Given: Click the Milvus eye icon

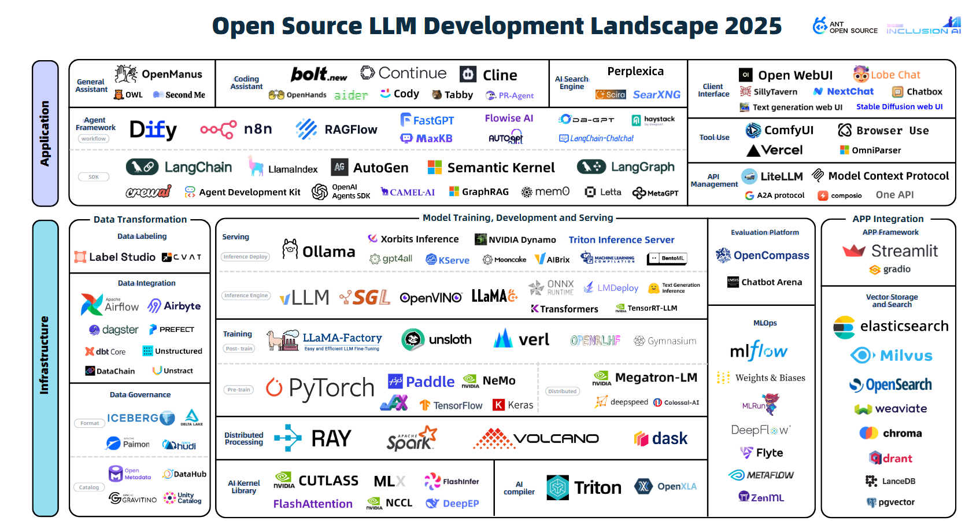Looking at the screenshot, I should (x=863, y=355).
